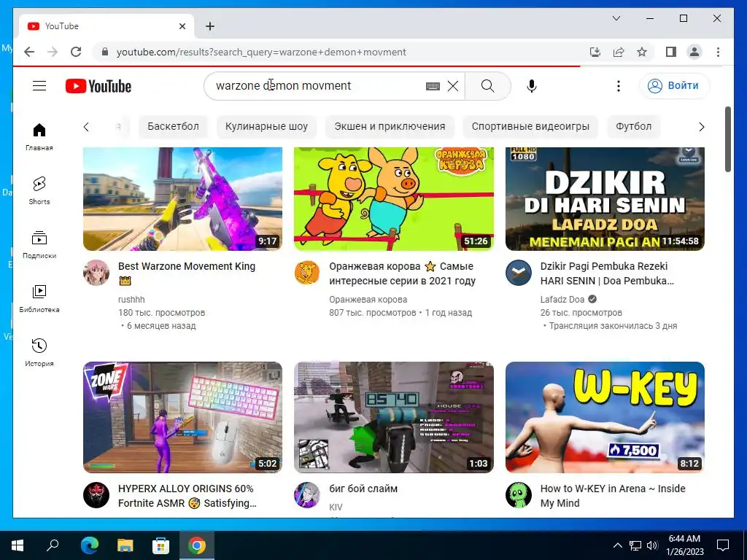Open the Оранжевая корова video title
747x560 pixels.
(402, 273)
